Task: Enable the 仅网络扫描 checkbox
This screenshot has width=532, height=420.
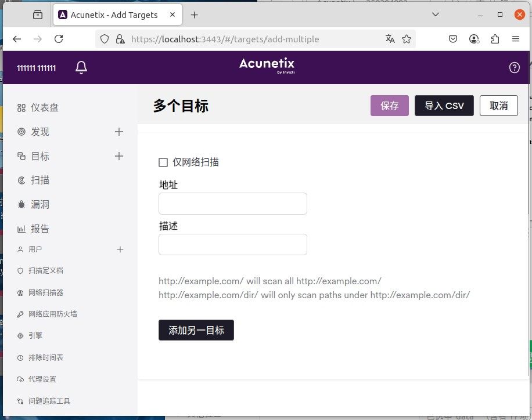Action: [163, 162]
